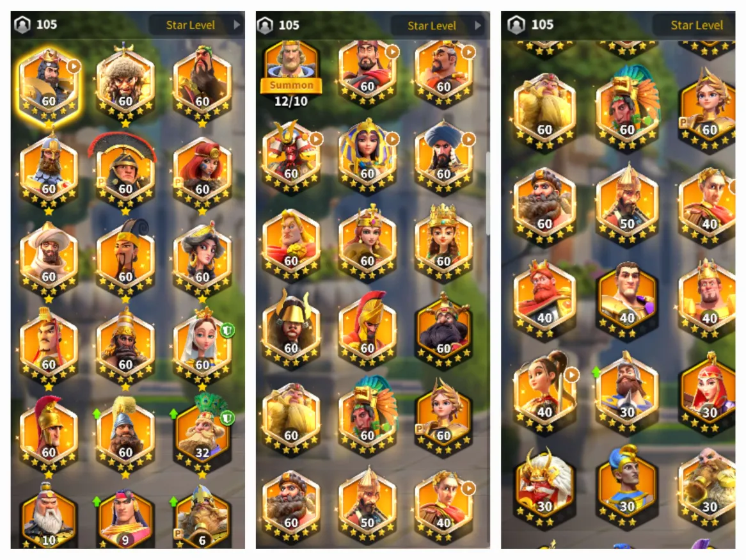Screen dimensions: 746x560
Task: Click the vertical scrollbar beside blue turban commander
Action: (488, 193)
